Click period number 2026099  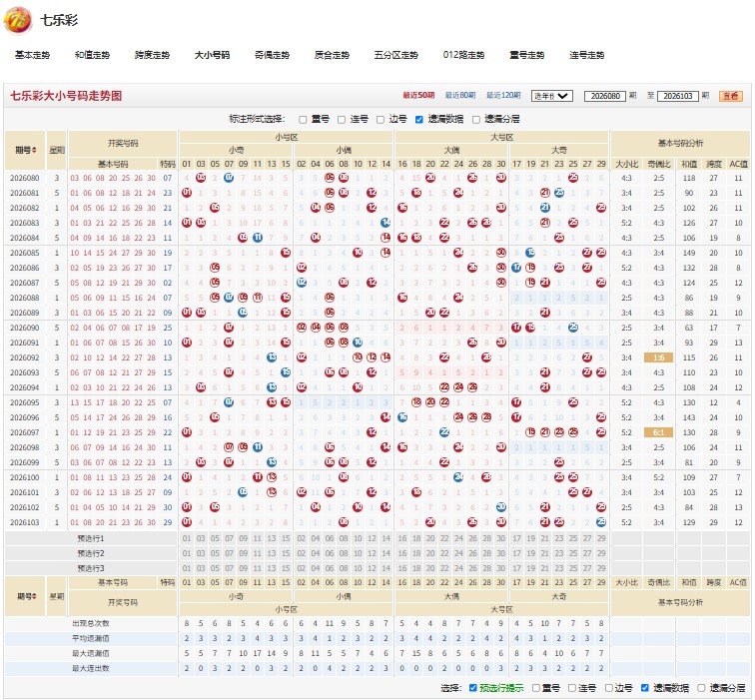pos(25,462)
